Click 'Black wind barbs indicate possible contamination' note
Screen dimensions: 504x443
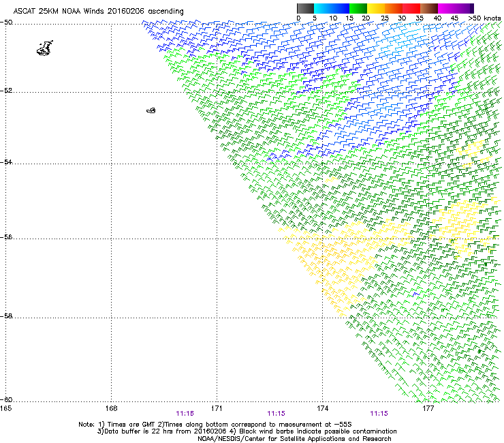[318, 431]
